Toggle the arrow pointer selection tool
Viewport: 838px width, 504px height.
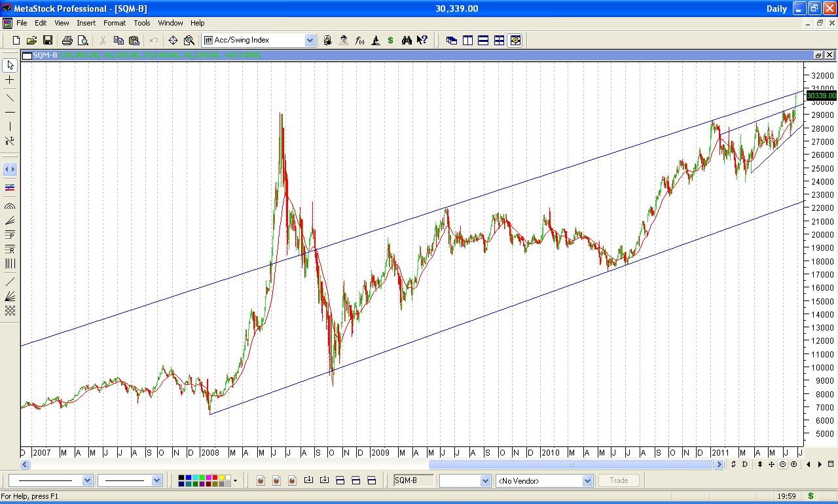point(10,65)
